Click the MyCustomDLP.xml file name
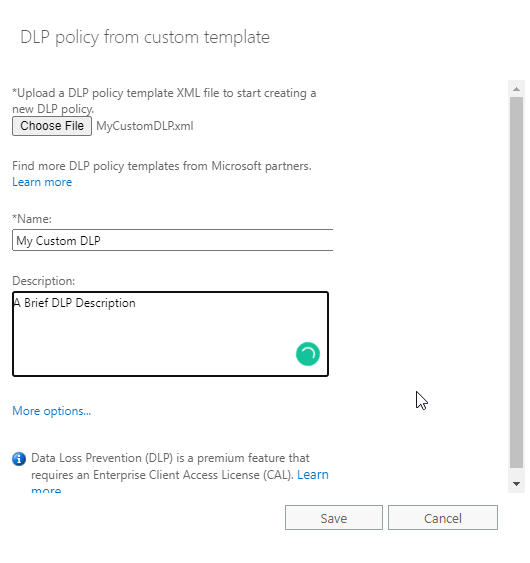Screen dimensions: 530x563 click(145, 126)
